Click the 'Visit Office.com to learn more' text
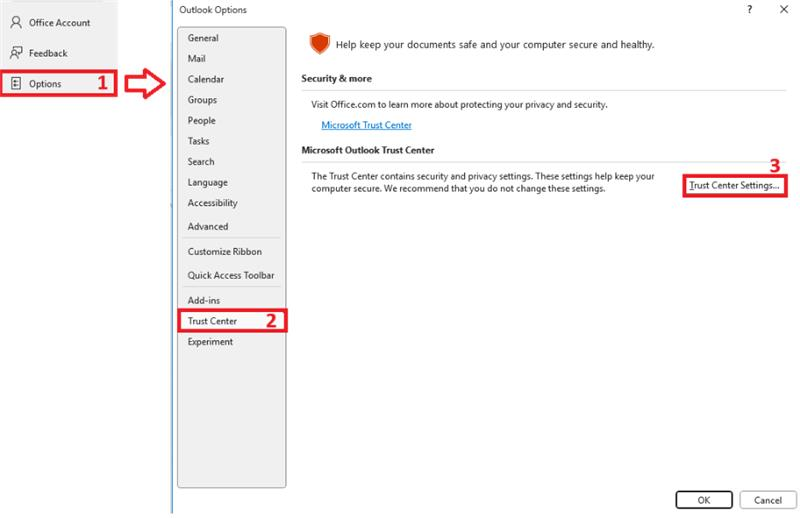This screenshot has width=800, height=518. tap(459, 105)
